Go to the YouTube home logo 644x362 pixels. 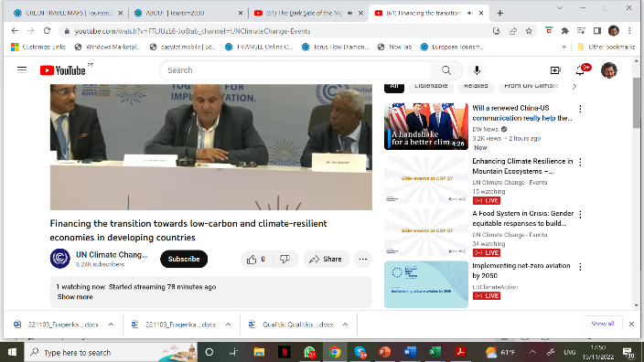pyautogui.click(x=63, y=70)
